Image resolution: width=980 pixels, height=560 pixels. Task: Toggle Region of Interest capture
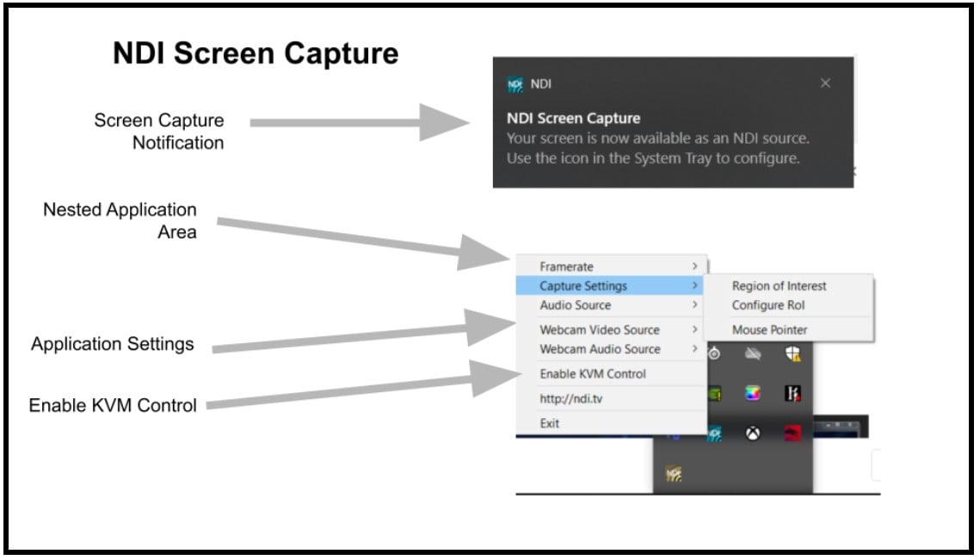pyautogui.click(x=778, y=286)
